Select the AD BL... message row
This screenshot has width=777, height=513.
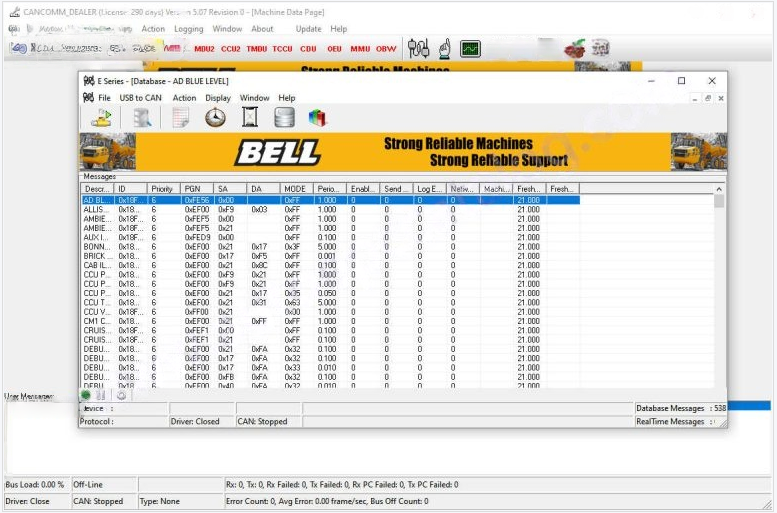[331, 200]
